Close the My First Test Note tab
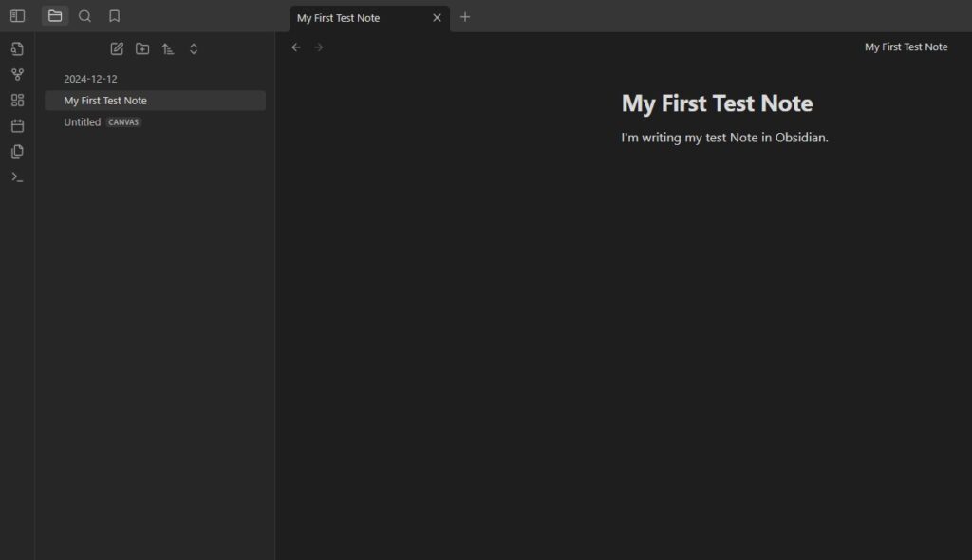The width and height of the screenshot is (972, 560). [x=437, y=18]
